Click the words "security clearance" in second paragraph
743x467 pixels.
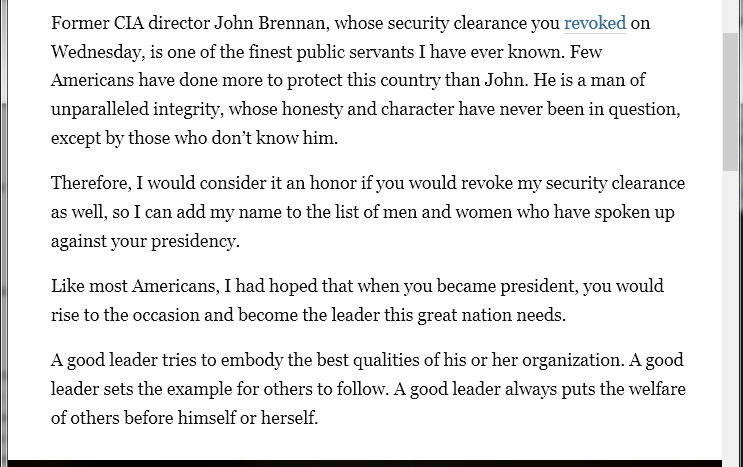click(x=615, y=183)
